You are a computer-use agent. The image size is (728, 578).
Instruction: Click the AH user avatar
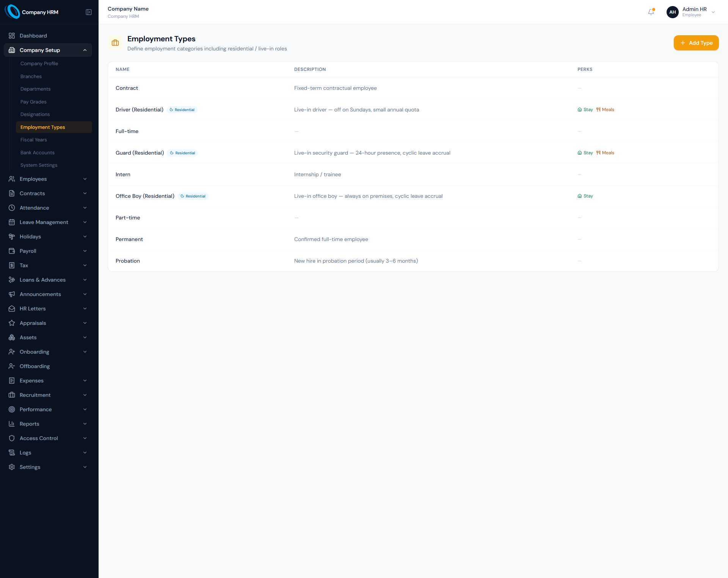click(672, 12)
